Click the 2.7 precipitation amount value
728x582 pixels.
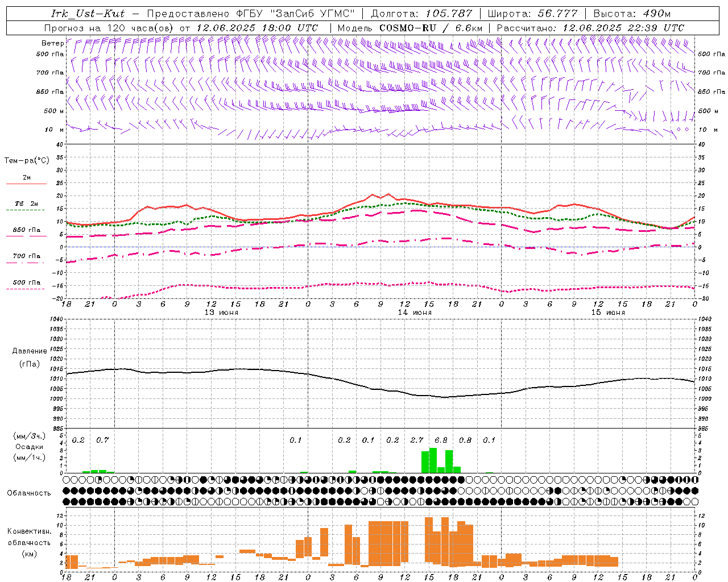(x=417, y=440)
